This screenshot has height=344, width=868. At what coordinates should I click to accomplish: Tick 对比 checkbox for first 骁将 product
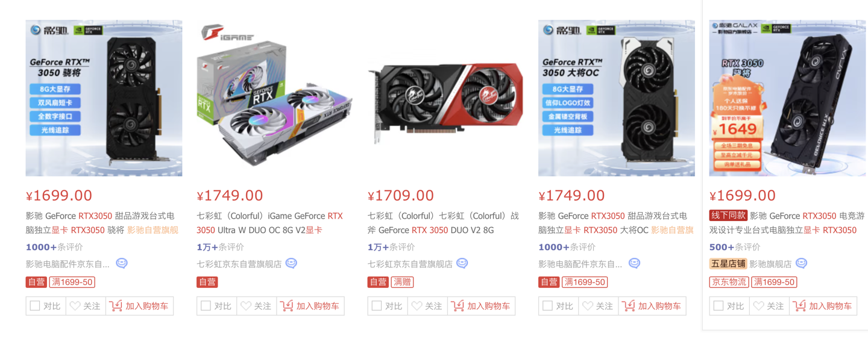point(35,306)
